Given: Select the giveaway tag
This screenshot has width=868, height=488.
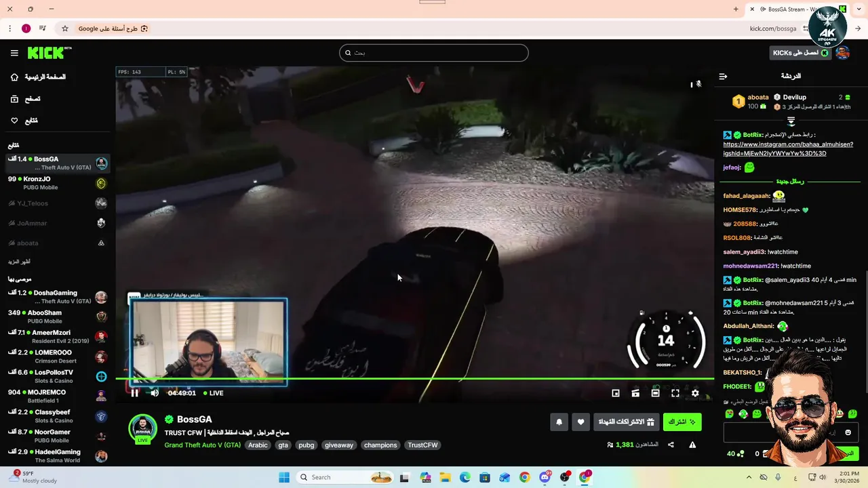Looking at the screenshot, I should coord(339,445).
